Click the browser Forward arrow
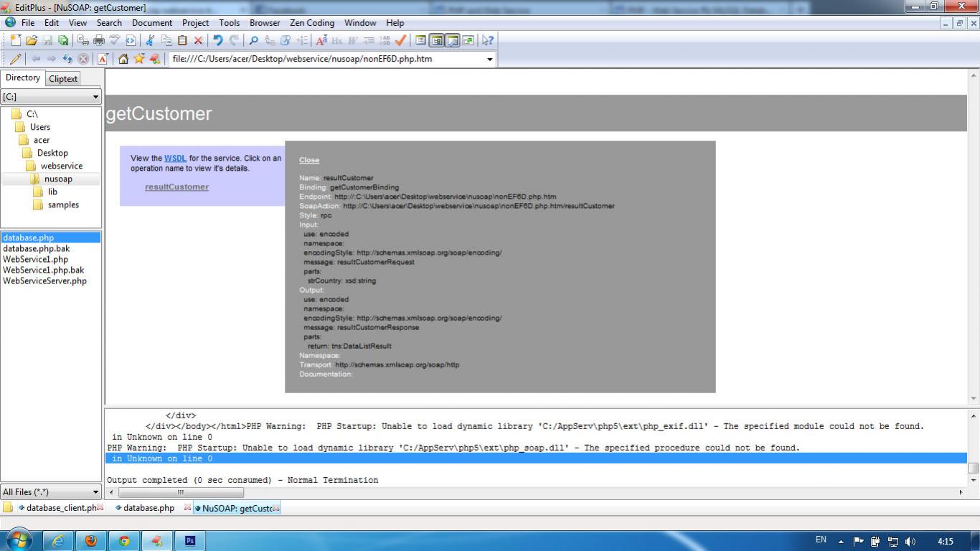The height and width of the screenshot is (551, 980). click(51, 59)
